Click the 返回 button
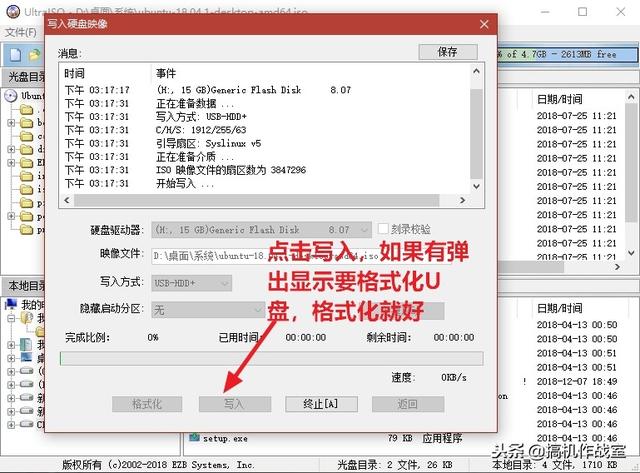Screen dimensions: 640x473 [408, 404]
